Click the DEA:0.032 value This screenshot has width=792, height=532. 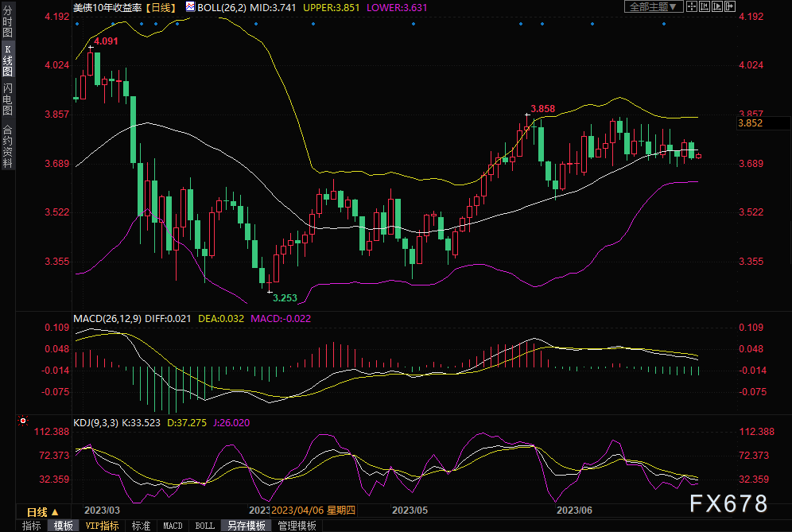pyautogui.click(x=221, y=319)
